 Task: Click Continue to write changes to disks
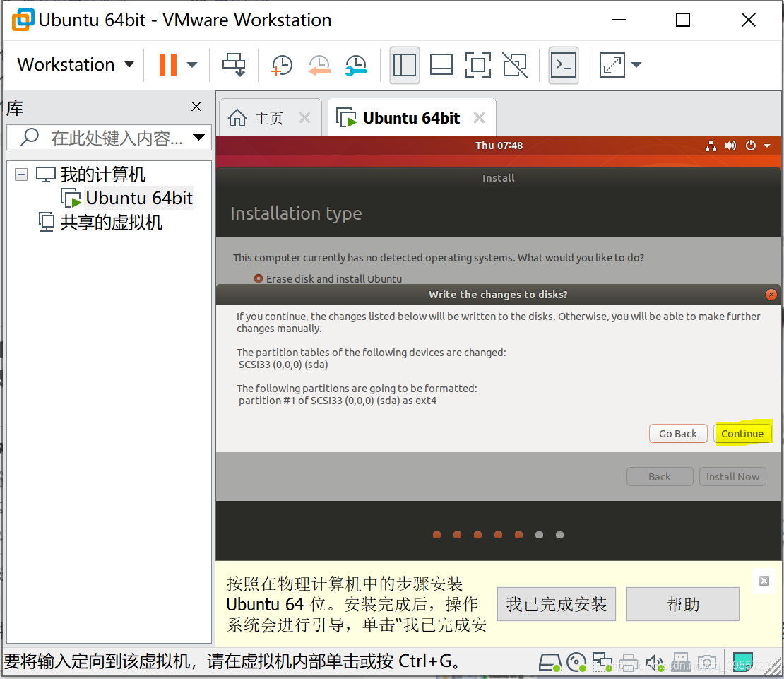coord(742,434)
